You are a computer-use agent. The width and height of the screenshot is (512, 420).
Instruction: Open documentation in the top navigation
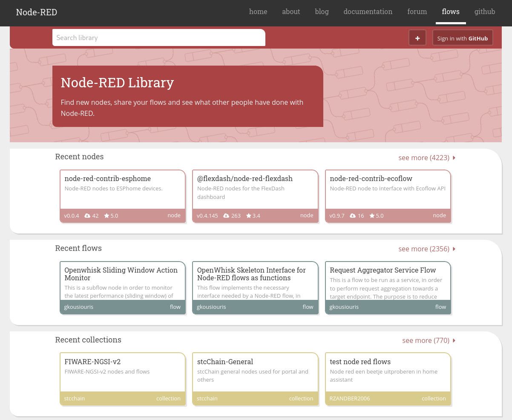pos(368,12)
